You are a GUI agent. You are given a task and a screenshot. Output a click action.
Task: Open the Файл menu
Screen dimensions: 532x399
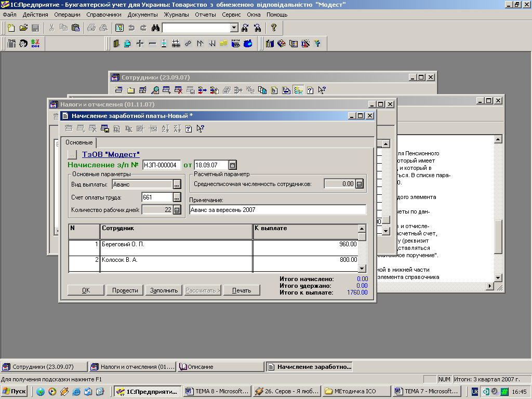(x=9, y=15)
